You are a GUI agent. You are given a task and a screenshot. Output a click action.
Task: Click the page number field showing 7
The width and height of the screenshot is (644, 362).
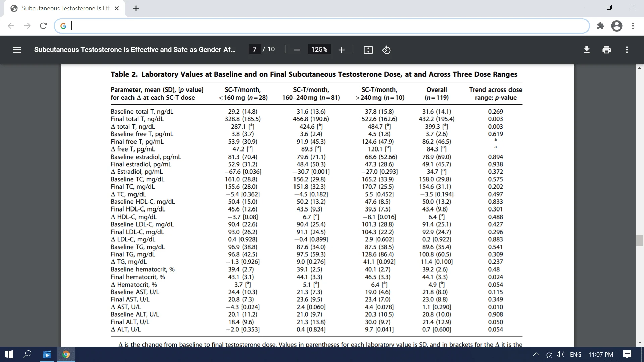pos(254,50)
